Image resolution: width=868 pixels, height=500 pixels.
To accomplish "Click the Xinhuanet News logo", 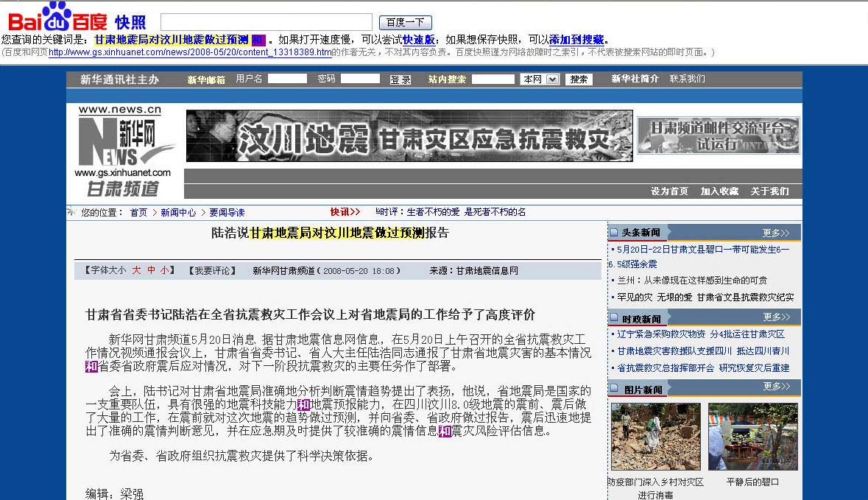I will tap(124, 150).
